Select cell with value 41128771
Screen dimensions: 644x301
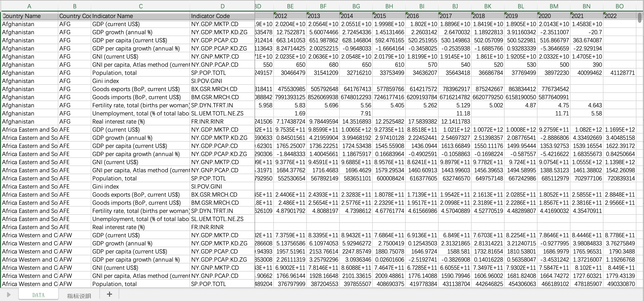[x=620, y=73]
